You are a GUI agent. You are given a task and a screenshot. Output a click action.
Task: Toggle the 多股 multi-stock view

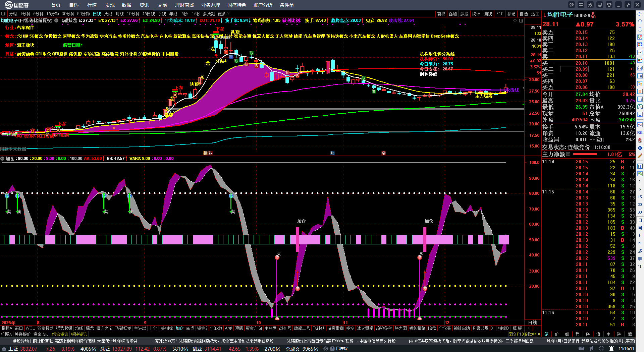tap(464, 14)
